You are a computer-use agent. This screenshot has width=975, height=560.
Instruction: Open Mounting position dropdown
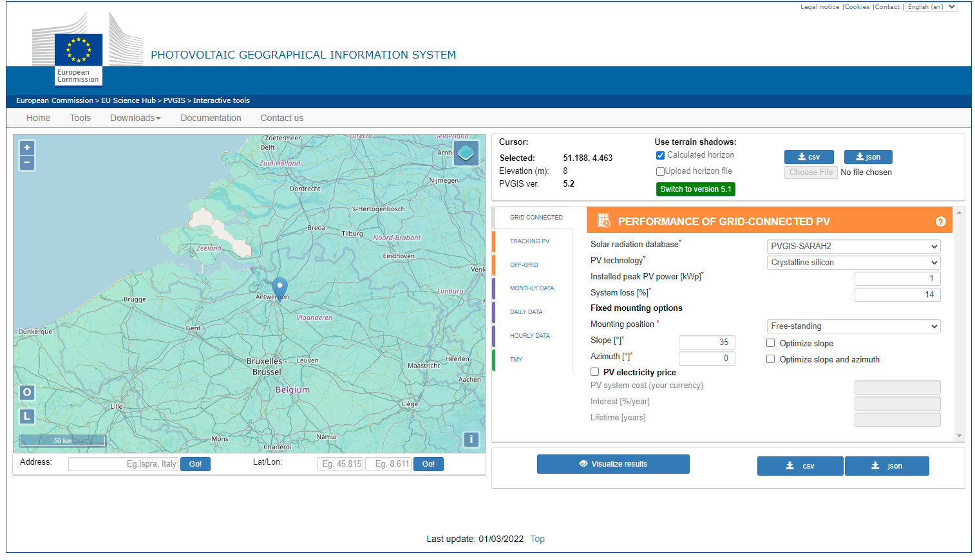[853, 326]
